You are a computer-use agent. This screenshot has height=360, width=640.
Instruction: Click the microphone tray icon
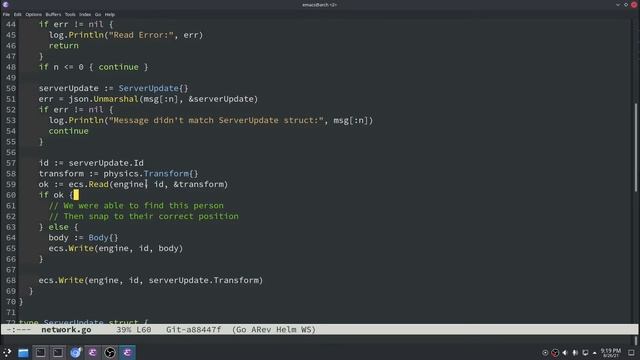point(575,353)
